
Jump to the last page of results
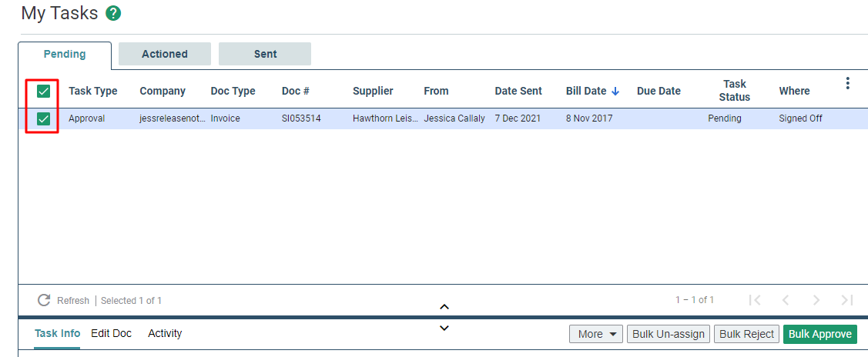[847, 300]
